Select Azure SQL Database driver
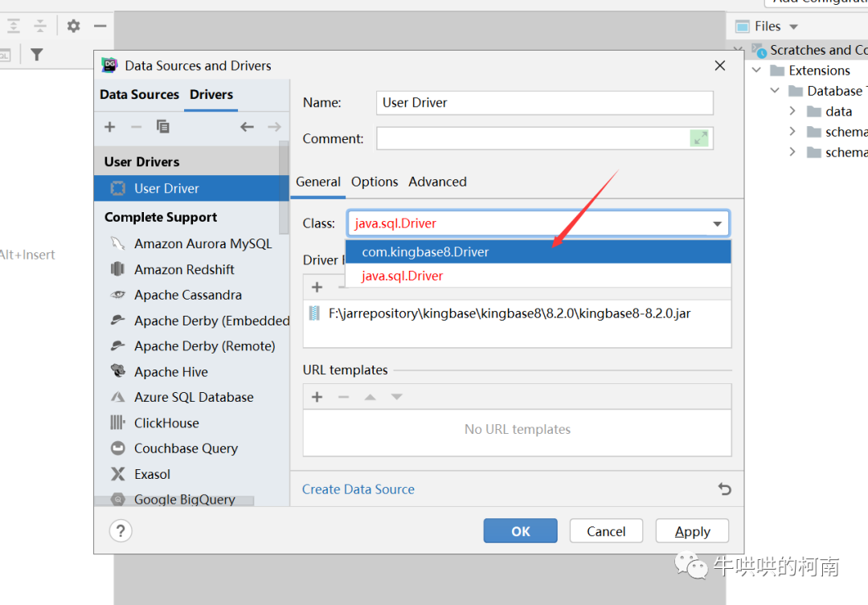 tap(191, 398)
